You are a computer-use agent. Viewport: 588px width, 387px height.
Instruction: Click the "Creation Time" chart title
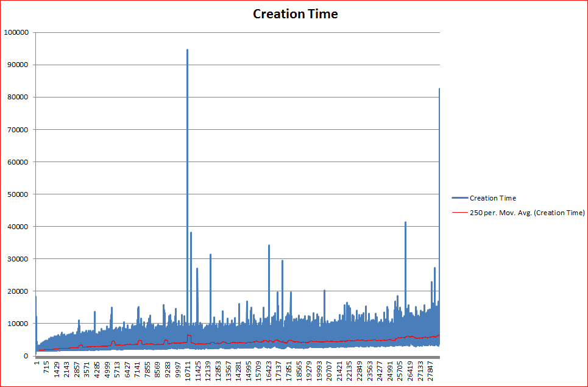point(295,13)
